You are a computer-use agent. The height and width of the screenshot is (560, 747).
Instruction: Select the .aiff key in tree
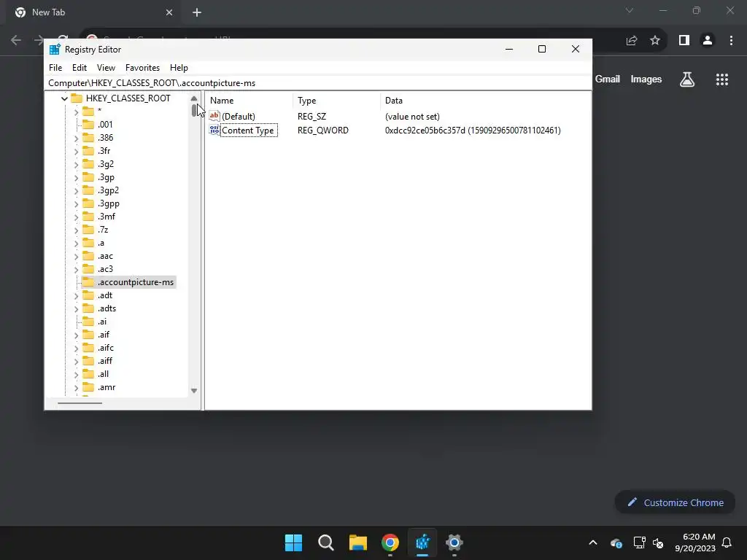click(x=105, y=360)
